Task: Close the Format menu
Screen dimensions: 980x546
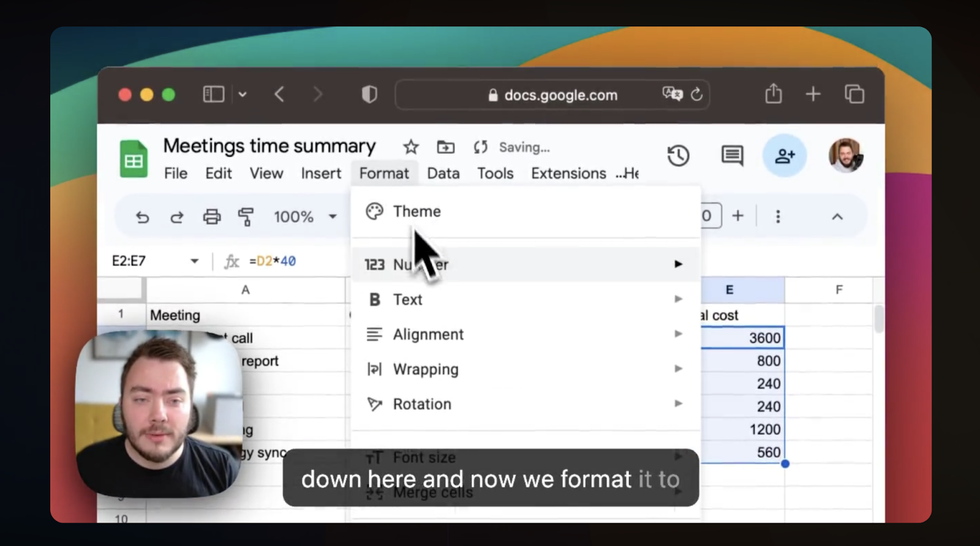Action: point(384,174)
